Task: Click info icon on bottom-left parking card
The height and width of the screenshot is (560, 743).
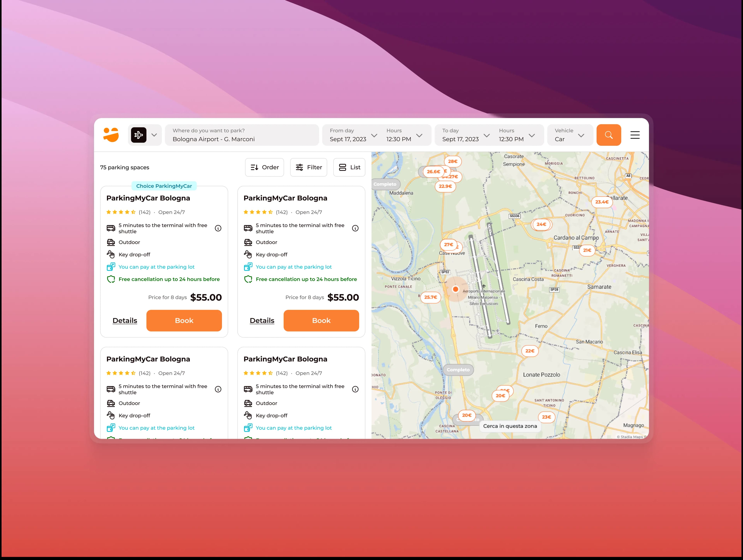Action: [218, 389]
